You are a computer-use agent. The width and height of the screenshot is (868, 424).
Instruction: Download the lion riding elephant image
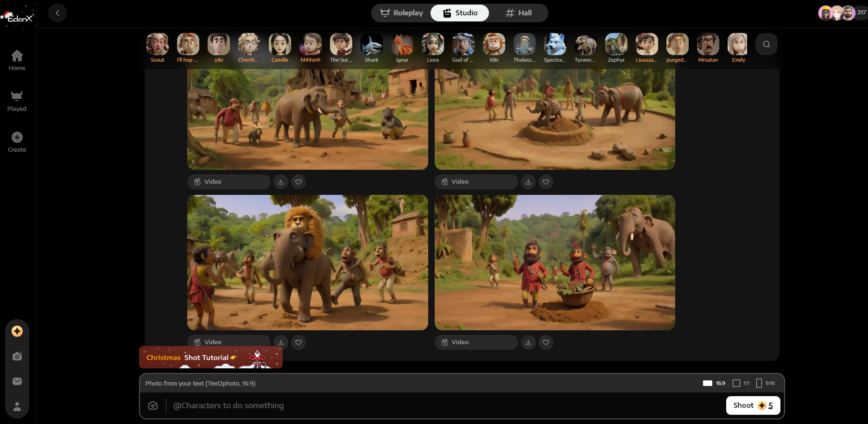pos(281,342)
